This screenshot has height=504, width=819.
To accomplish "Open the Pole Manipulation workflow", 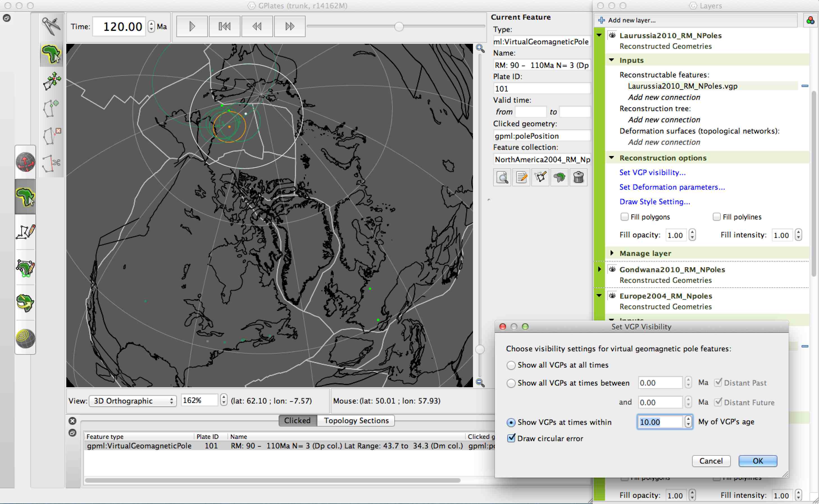I will (25, 303).
